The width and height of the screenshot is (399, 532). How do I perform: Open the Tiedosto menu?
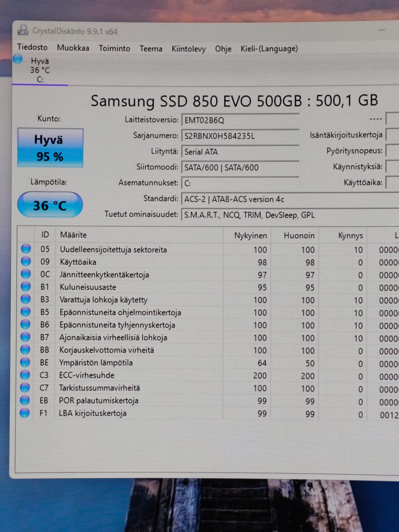[x=32, y=47]
